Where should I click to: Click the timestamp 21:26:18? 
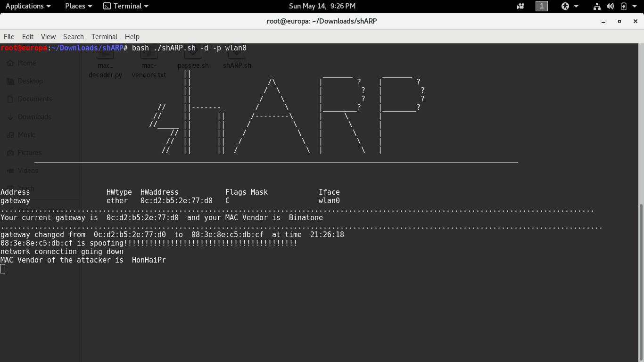[327, 235]
